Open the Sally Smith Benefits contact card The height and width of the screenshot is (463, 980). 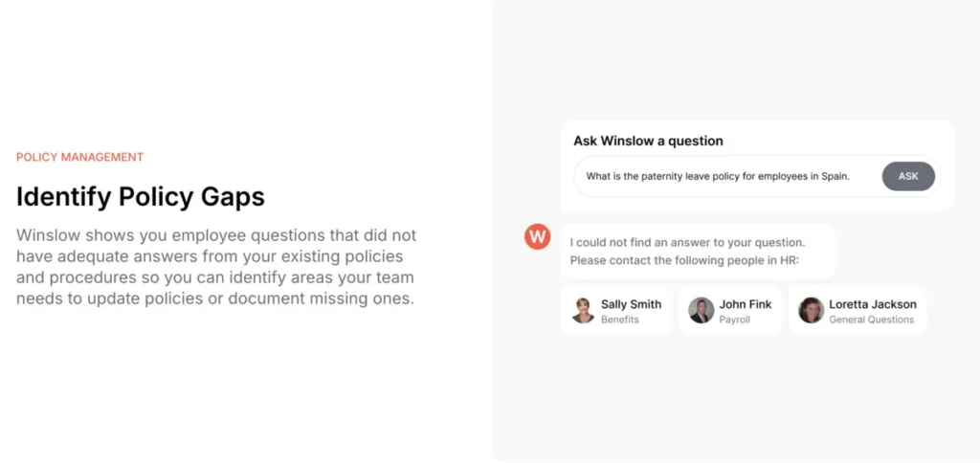pos(616,311)
